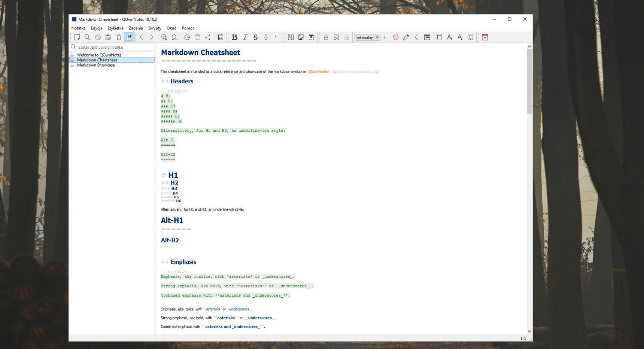Open the 'minimalny' workspace dropdown
The height and width of the screenshot is (349, 644).
pyautogui.click(x=368, y=37)
